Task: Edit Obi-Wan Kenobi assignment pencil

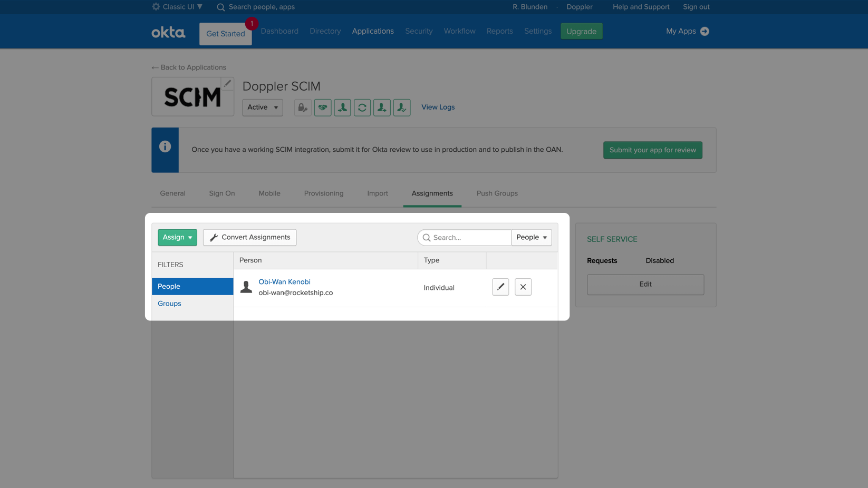Action: click(x=500, y=287)
